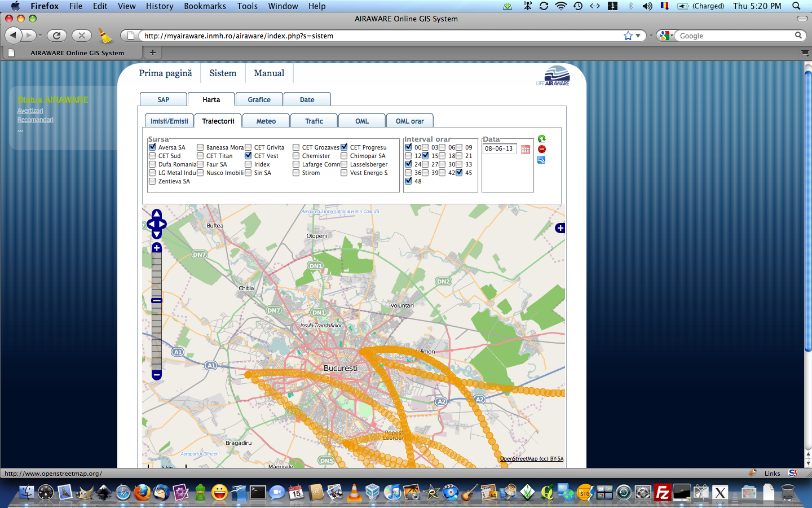Pan the map east with the right arrow
This screenshot has width=812, height=508.
click(163, 224)
